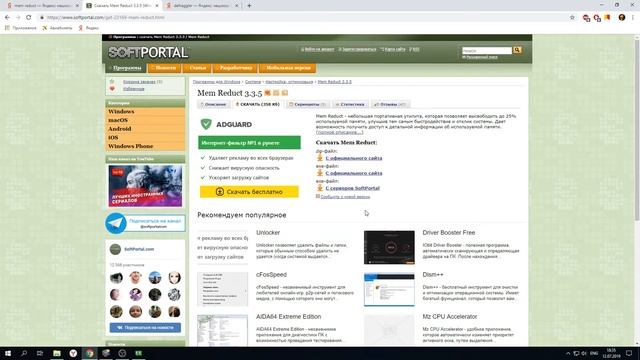The width and height of the screenshot is (640, 360).
Task: Click the Adguard shield logo
Action: (x=206, y=124)
